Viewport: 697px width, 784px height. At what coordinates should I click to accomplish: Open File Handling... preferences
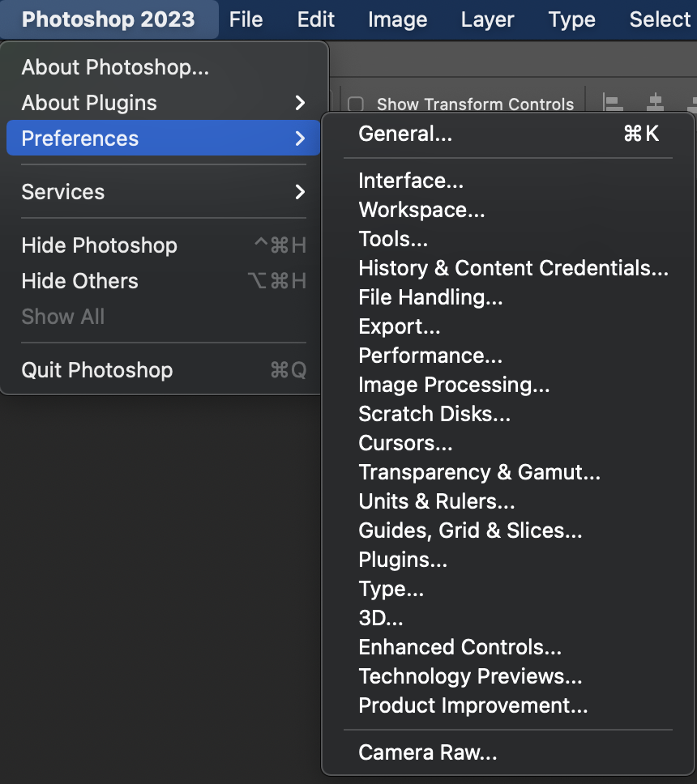tap(508, 297)
